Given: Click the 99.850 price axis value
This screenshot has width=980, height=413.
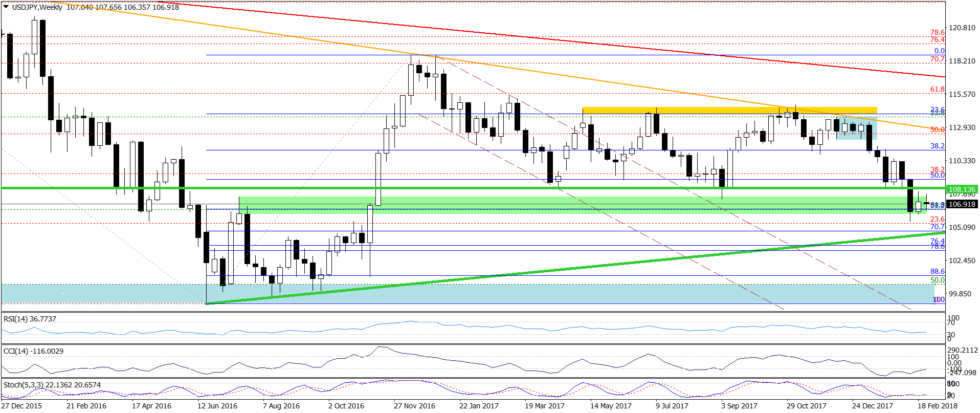Looking at the screenshot, I should pos(960,294).
